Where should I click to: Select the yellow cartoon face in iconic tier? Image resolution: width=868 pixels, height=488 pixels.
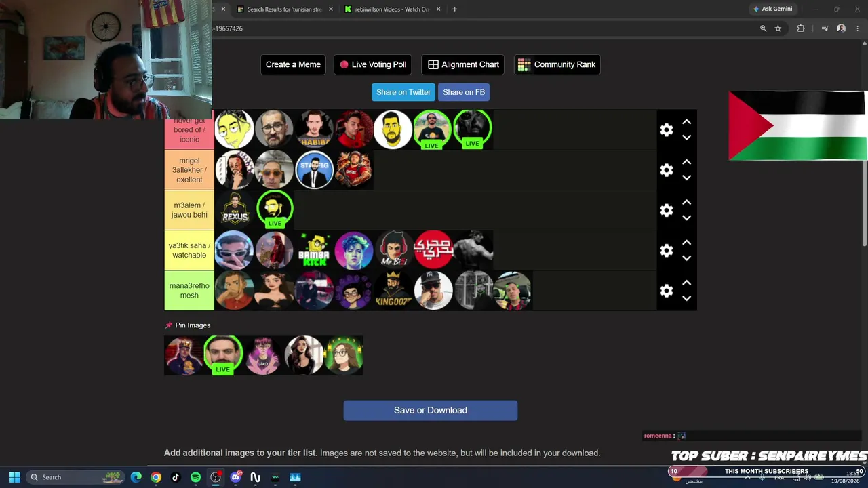point(235,129)
